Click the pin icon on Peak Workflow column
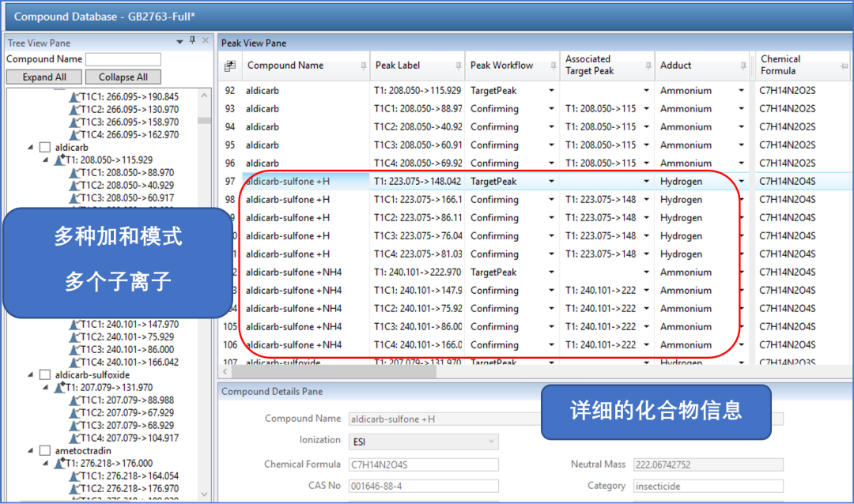 (x=553, y=66)
